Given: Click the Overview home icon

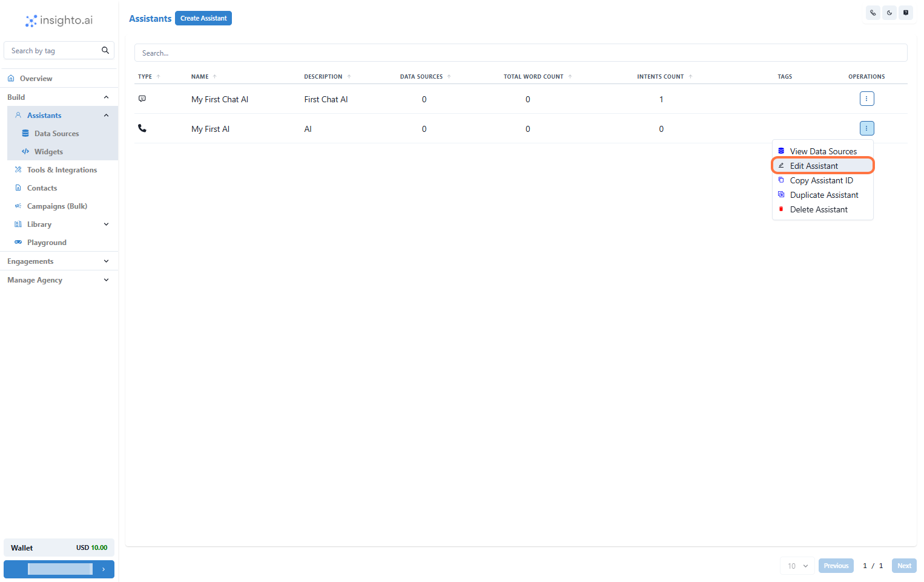Looking at the screenshot, I should click(11, 79).
